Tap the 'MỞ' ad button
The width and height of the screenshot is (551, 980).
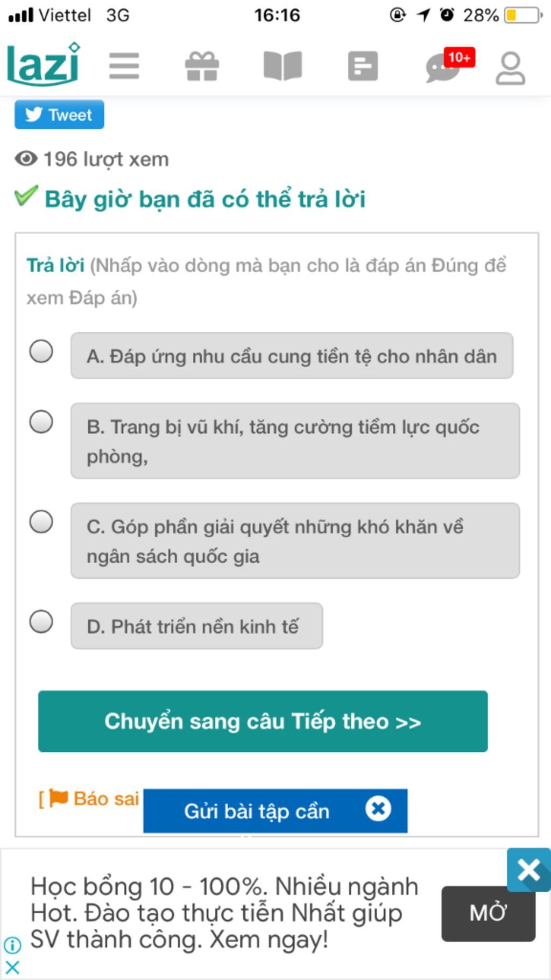click(x=488, y=913)
